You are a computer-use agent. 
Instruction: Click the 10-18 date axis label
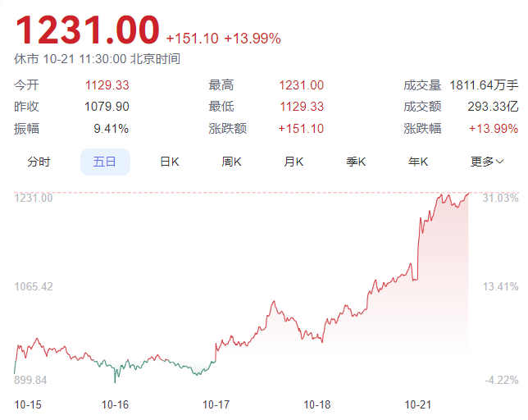pos(316,404)
